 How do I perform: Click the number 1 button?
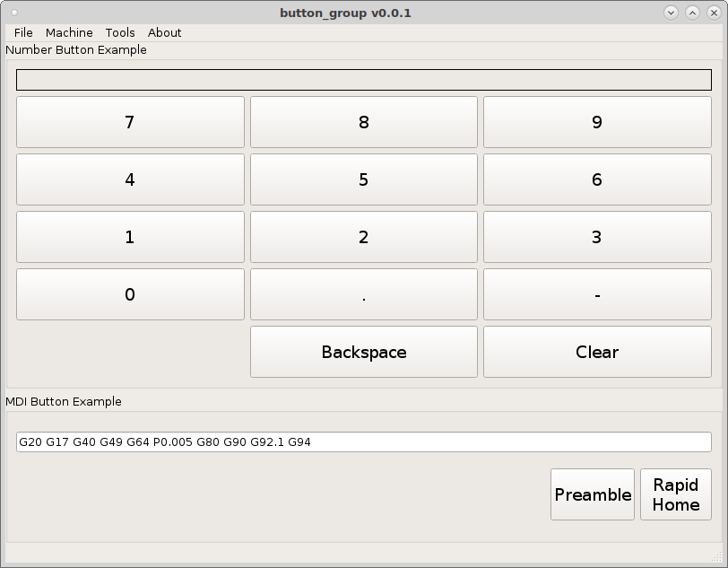pos(130,237)
